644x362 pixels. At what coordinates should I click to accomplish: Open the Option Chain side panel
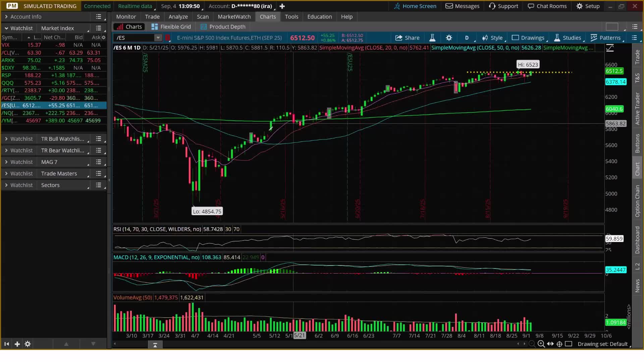pos(637,201)
